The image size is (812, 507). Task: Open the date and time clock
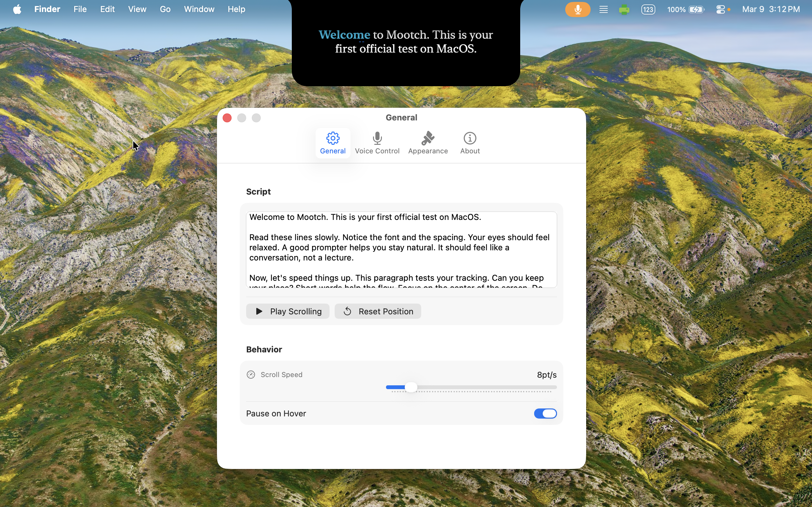coord(771,10)
